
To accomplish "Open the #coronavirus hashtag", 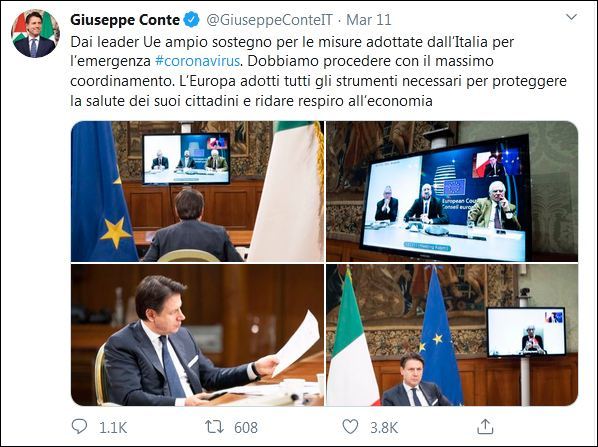I will point(198,61).
